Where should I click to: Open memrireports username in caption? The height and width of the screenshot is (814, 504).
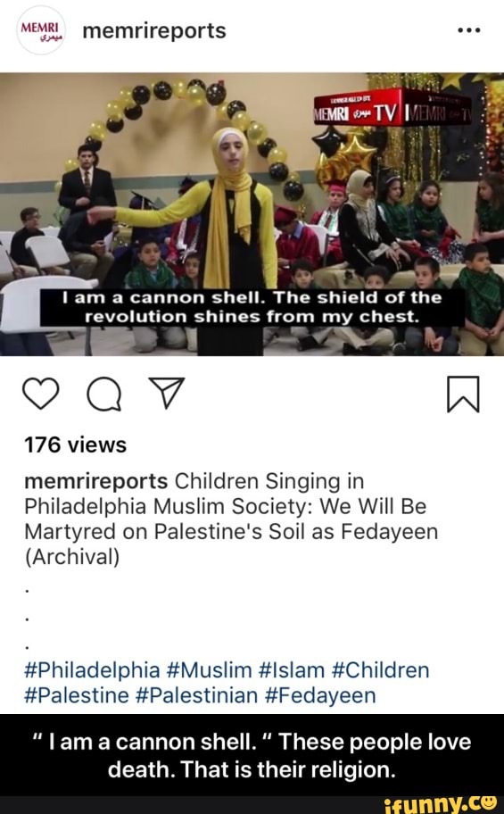pos(96,481)
